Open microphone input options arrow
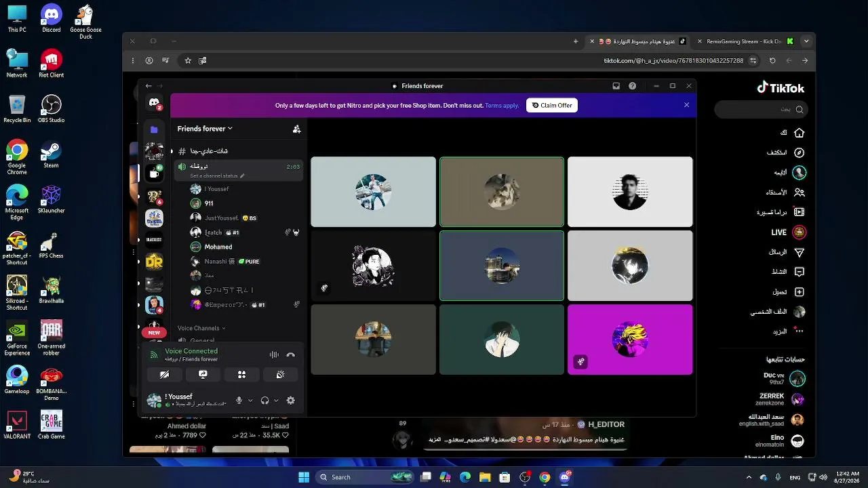868x488 pixels. [250, 401]
